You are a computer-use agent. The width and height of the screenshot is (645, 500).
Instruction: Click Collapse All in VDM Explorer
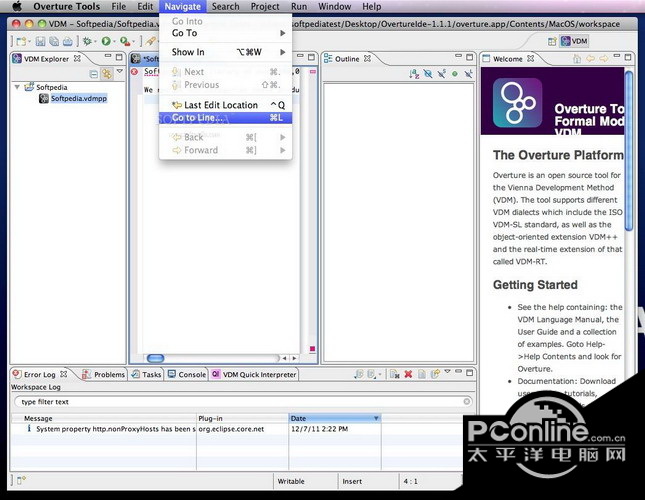tap(94, 74)
